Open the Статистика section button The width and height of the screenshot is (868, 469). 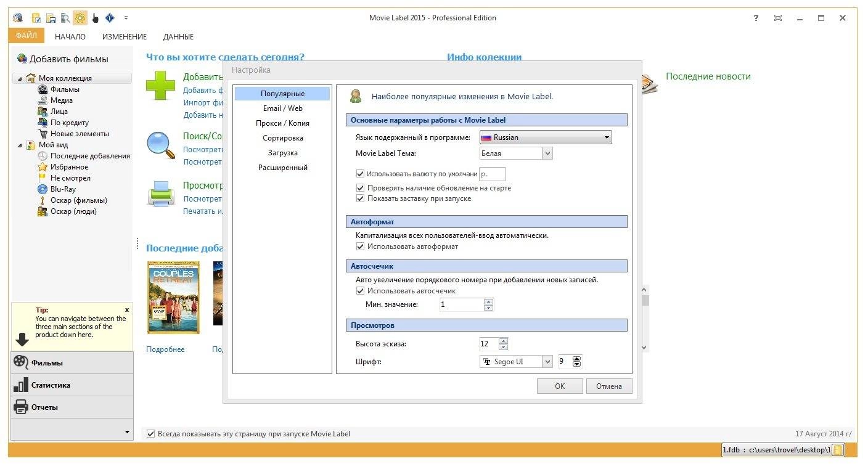click(x=72, y=385)
